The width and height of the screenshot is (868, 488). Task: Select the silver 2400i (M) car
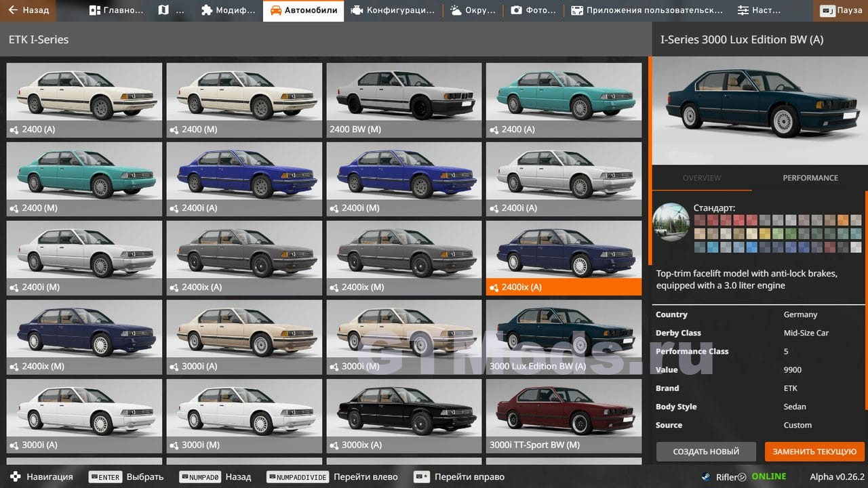[84, 258]
